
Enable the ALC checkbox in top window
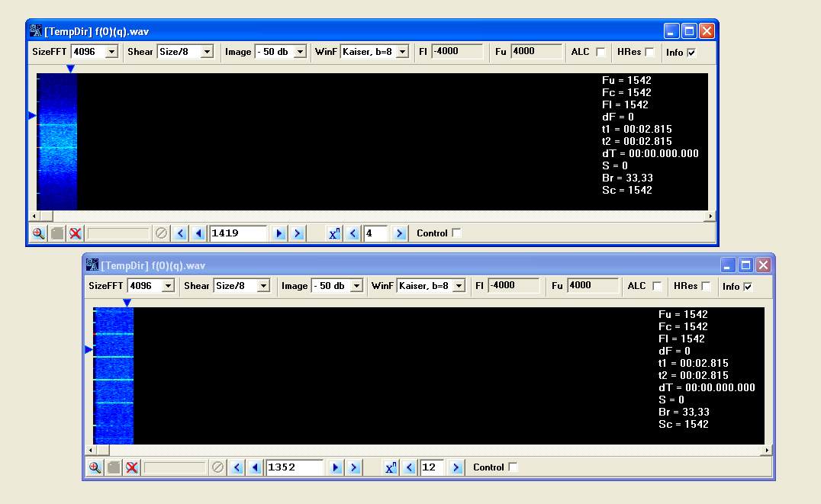point(600,52)
